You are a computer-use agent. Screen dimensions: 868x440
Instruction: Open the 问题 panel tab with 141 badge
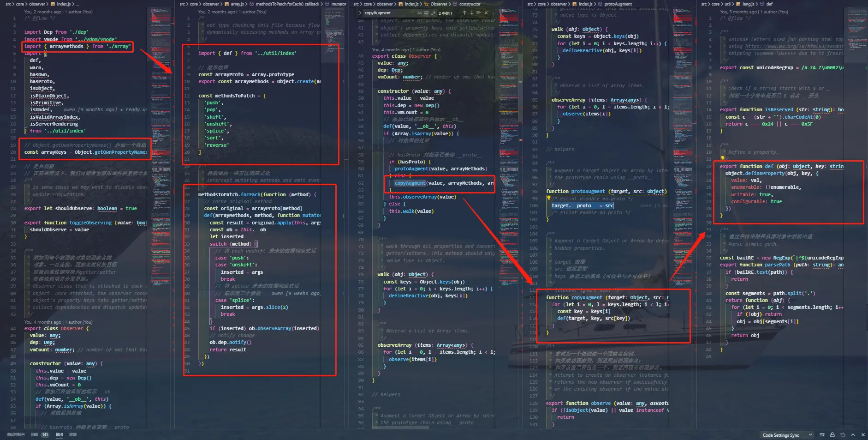click(40, 434)
